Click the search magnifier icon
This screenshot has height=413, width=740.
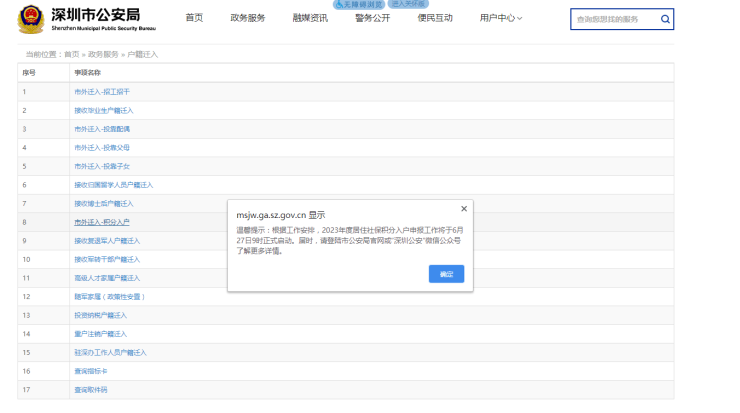click(666, 19)
